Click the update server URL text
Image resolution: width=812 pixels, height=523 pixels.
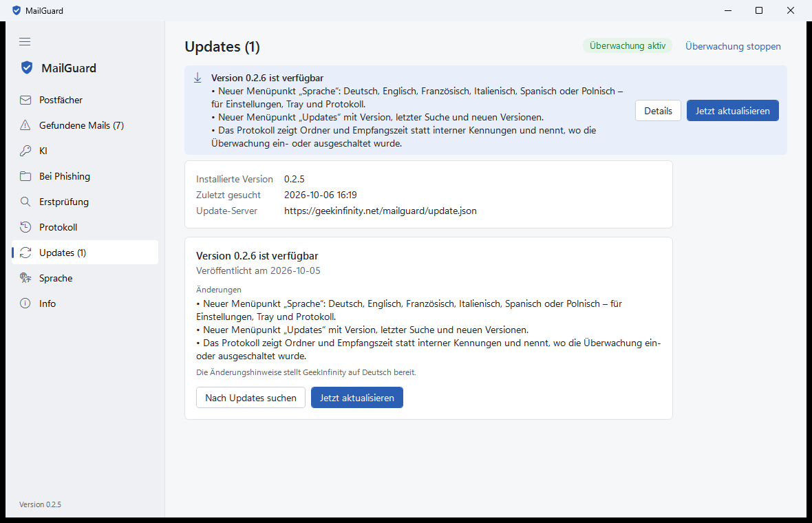pyautogui.click(x=381, y=211)
